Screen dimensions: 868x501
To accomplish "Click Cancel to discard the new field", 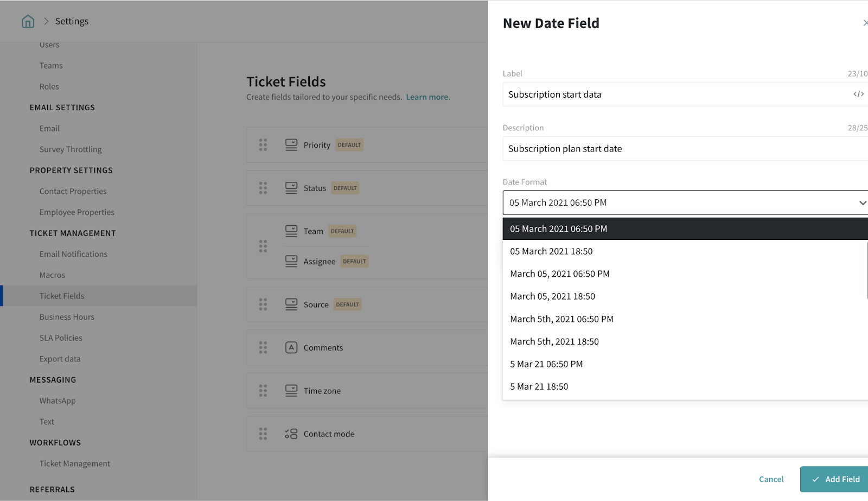I will [x=771, y=479].
